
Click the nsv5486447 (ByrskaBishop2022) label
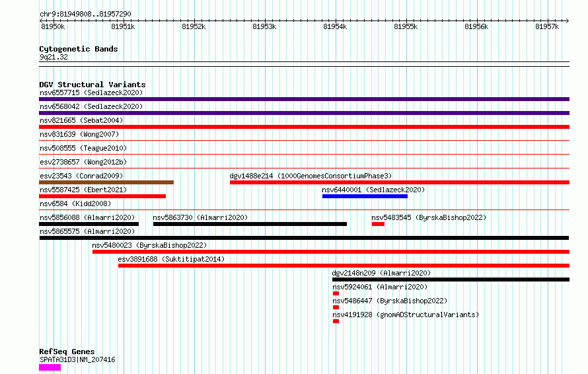390,301
